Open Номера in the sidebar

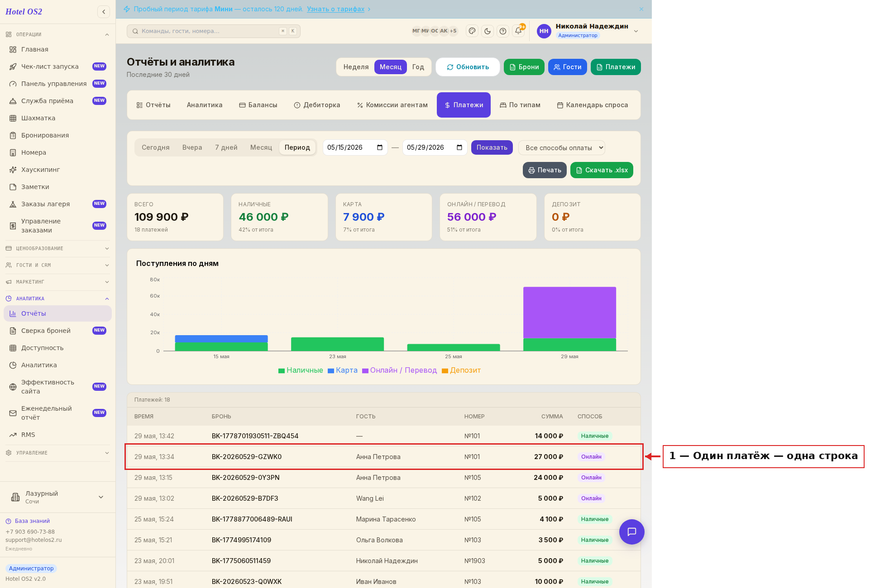57,152
